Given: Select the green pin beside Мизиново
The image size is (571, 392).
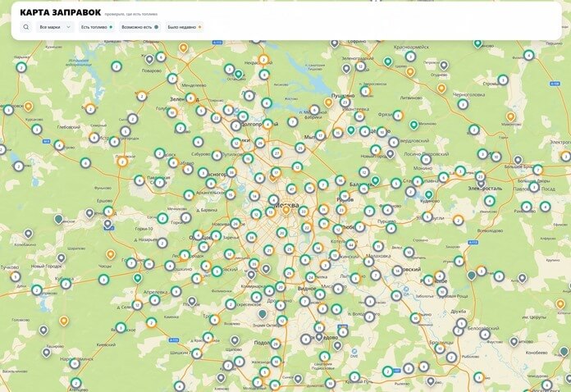Looking at the screenshot, I should (x=413, y=125).
